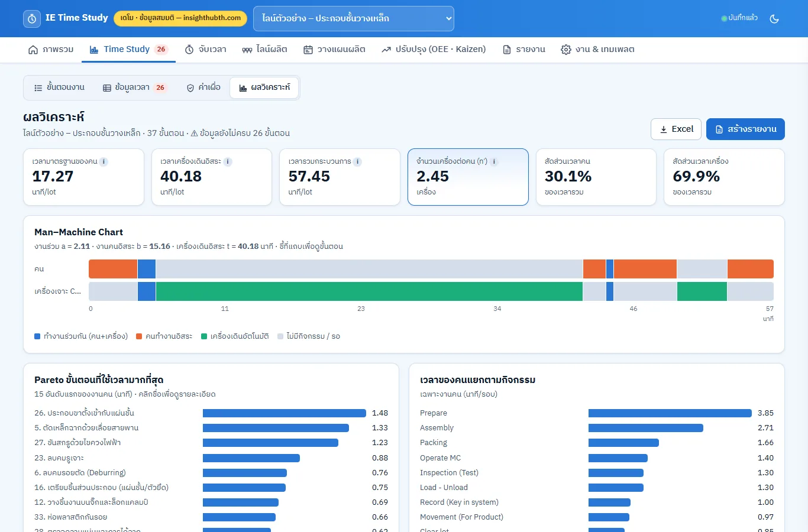Viewport: 808px width, 532px height.
Task: Go to the ภาพรวม overview tab
Action: pyautogui.click(x=51, y=50)
